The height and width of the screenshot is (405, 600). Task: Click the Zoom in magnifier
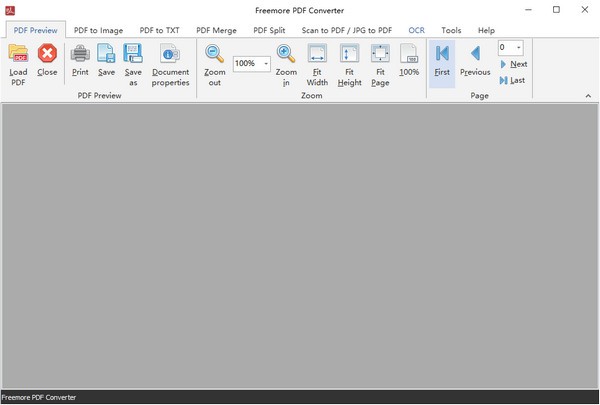(286, 53)
